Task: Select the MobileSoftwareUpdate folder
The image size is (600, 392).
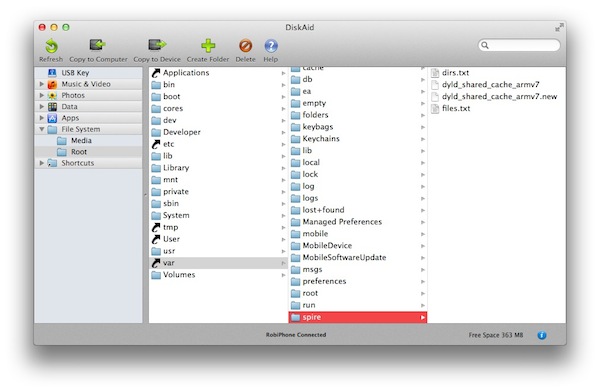Action: pos(357,258)
